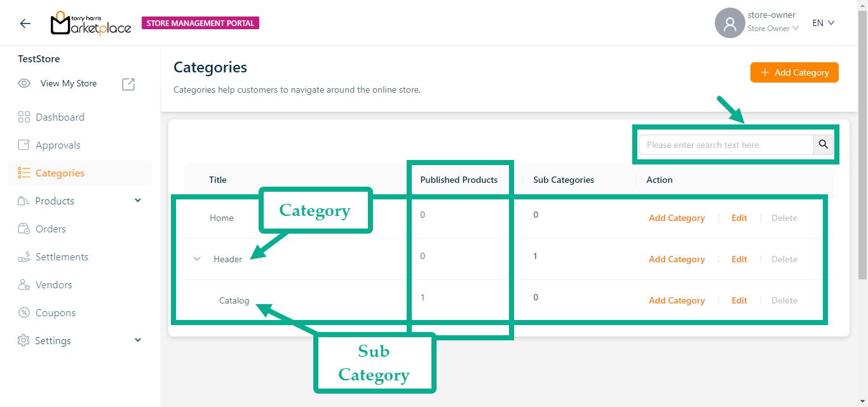Open store in new window icon
The height and width of the screenshot is (407, 868).
[x=128, y=84]
